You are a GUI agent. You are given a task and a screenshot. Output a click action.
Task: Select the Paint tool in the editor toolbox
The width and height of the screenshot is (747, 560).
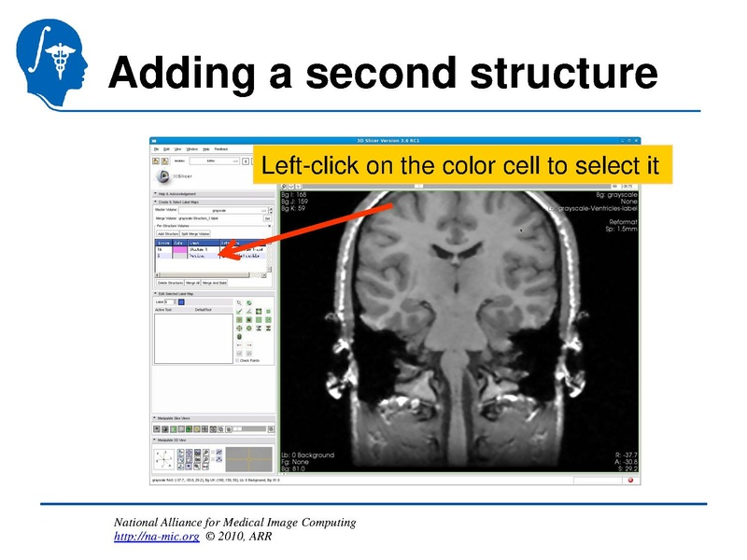[x=238, y=312]
